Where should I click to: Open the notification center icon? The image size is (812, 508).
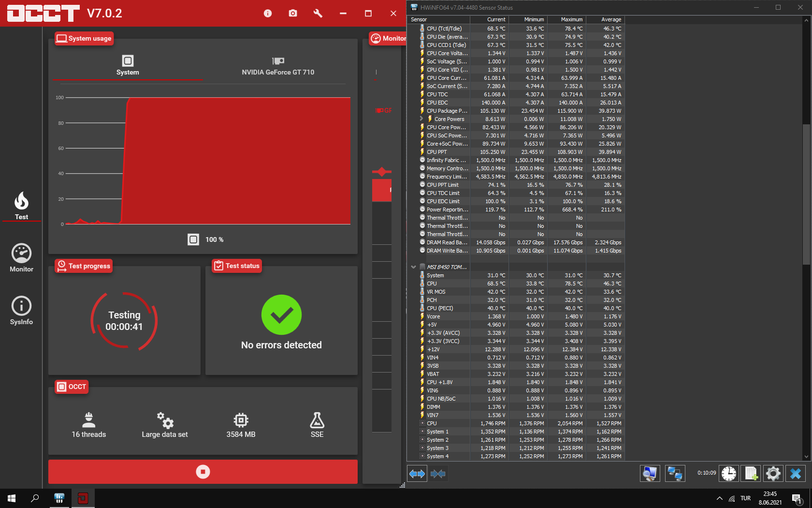pyautogui.click(x=797, y=498)
